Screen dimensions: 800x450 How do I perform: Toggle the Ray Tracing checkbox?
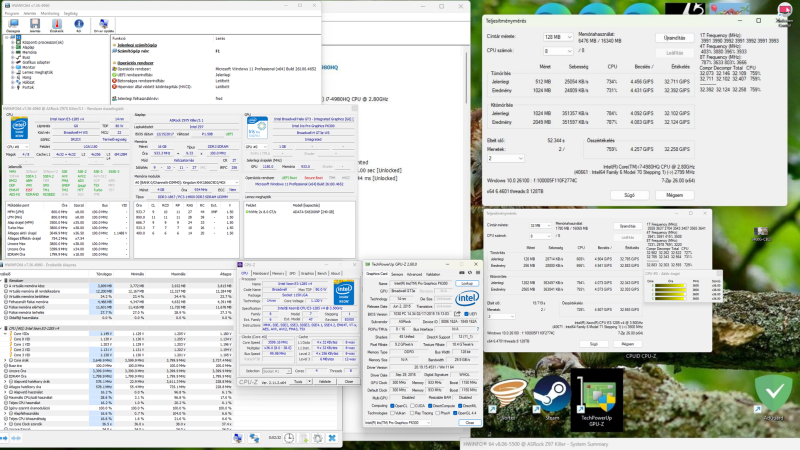pos(412,413)
